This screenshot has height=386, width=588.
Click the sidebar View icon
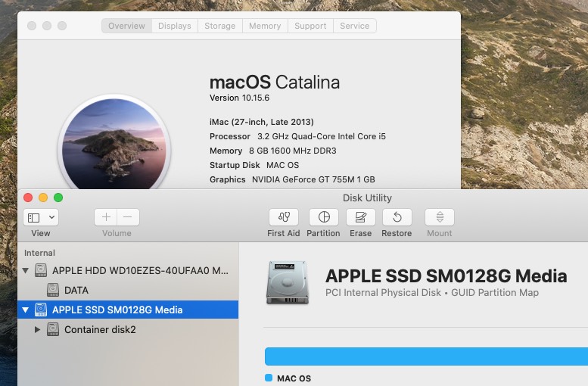coord(34,217)
